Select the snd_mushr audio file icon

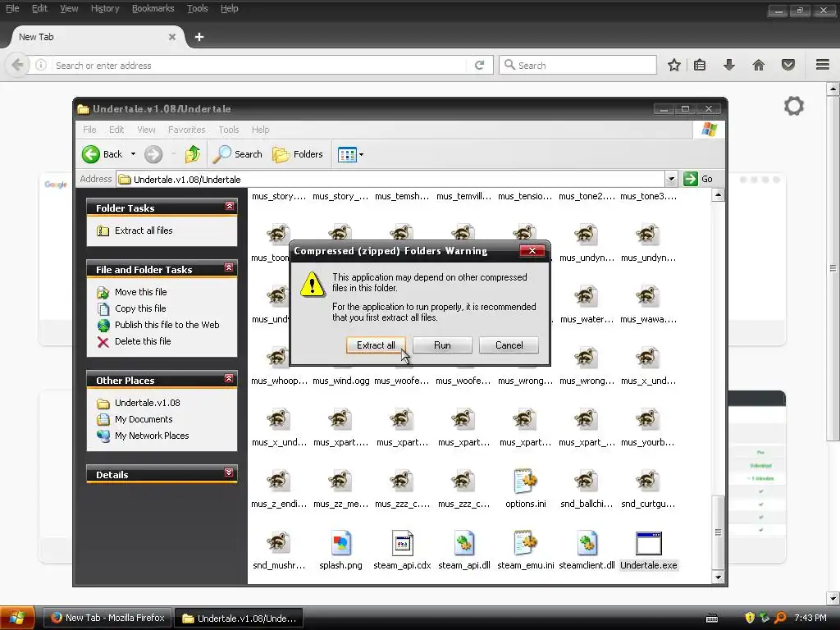(x=279, y=543)
